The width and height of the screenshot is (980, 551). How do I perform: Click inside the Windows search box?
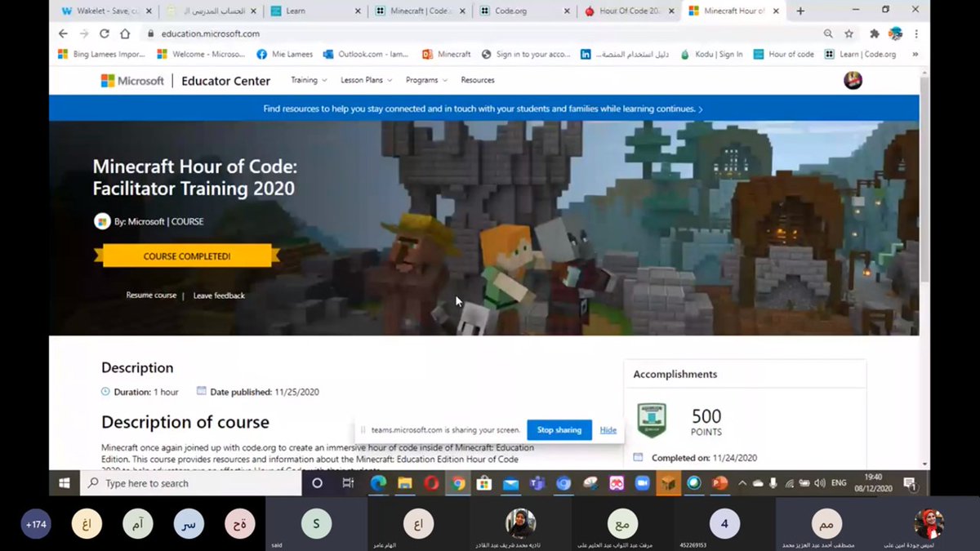[x=188, y=483]
